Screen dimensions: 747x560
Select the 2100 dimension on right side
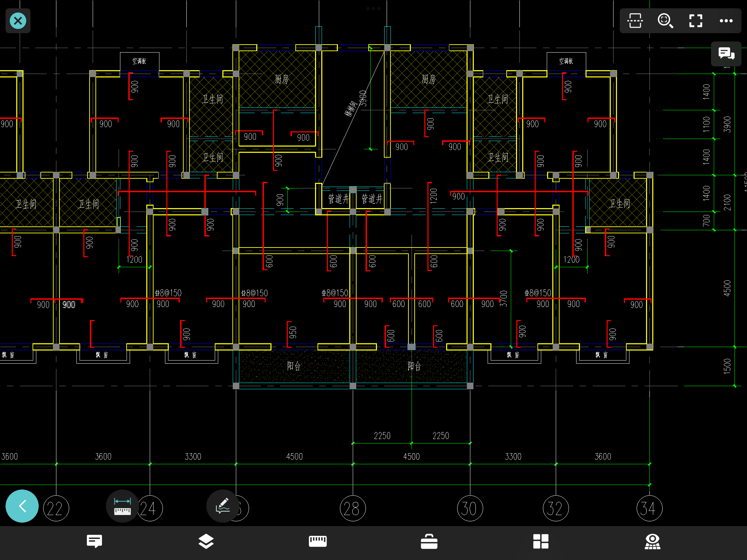[x=727, y=203]
